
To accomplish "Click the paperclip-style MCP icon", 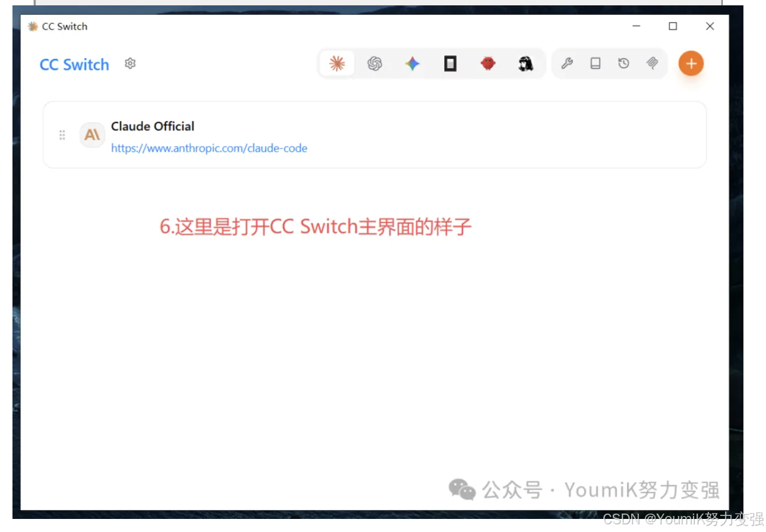I will point(652,64).
